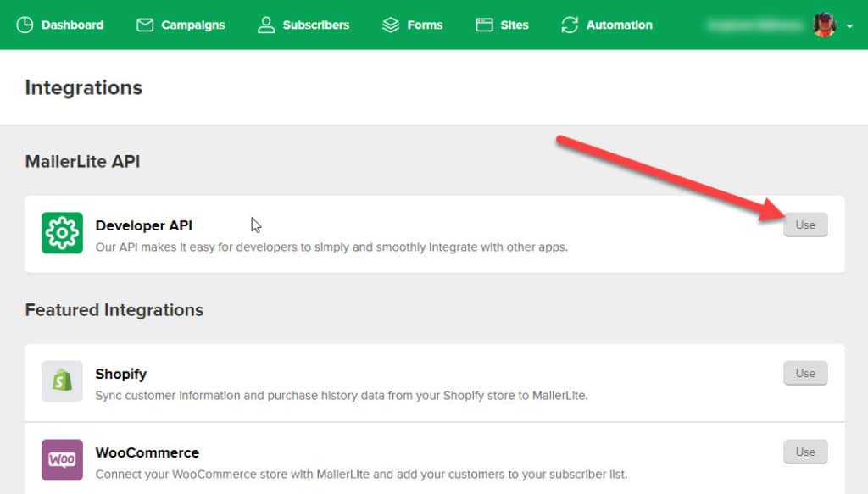Image resolution: width=868 pixels, height=494 pixels.
Task: Click the Subscribers person icon
Action: click(266, 25)
